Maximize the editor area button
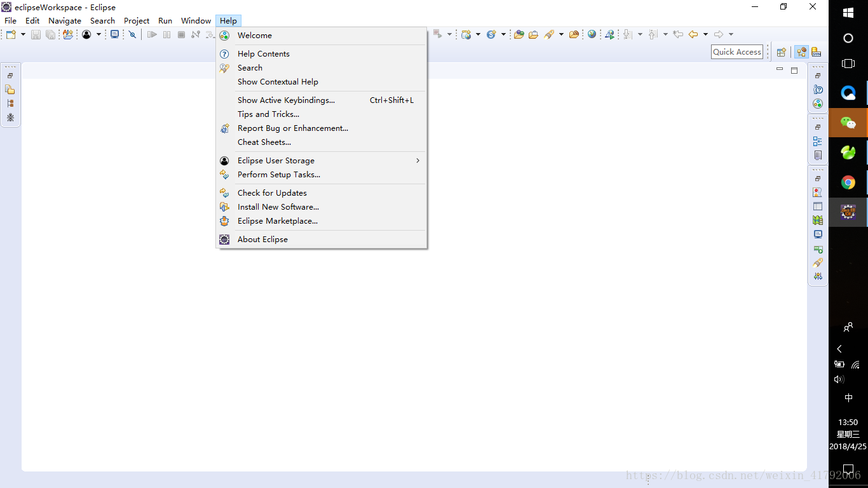The image size is (868, 488). [794, 70]
